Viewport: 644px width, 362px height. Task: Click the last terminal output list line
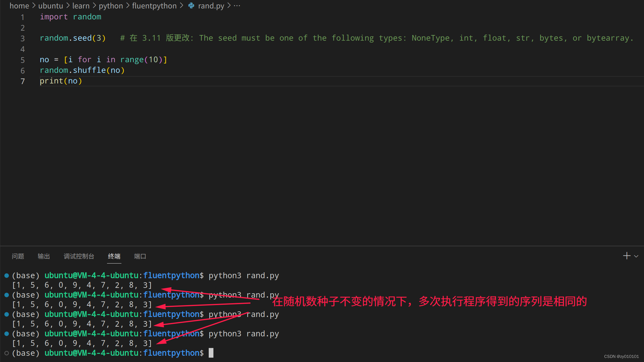82,343
